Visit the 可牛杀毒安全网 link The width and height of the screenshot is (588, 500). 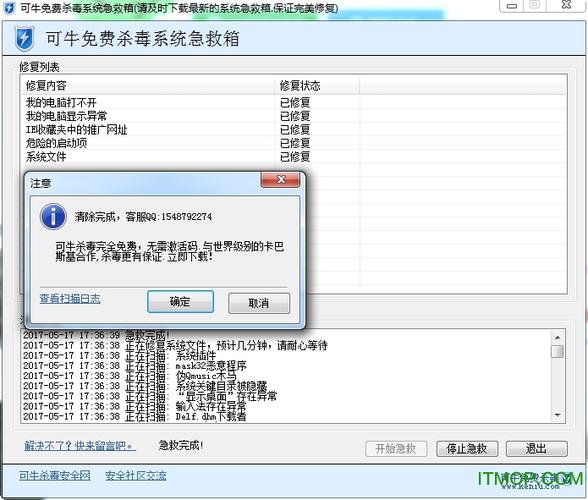[x=55, y=476]
